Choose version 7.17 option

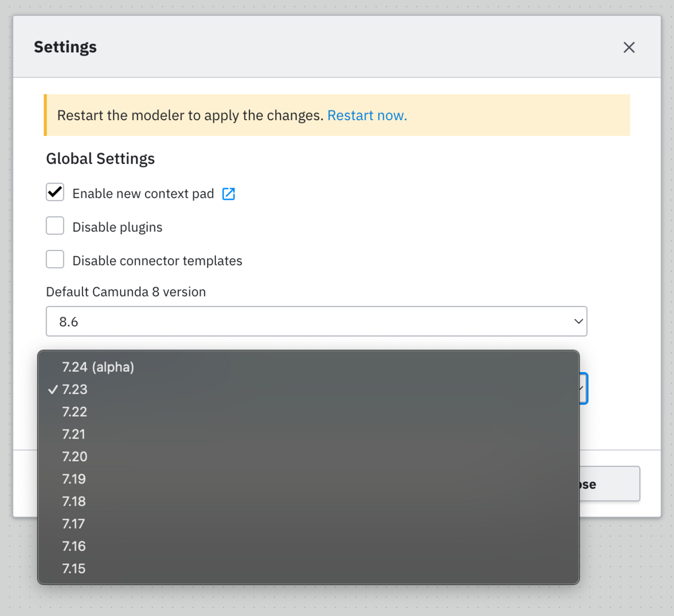(x=308, y=524)
